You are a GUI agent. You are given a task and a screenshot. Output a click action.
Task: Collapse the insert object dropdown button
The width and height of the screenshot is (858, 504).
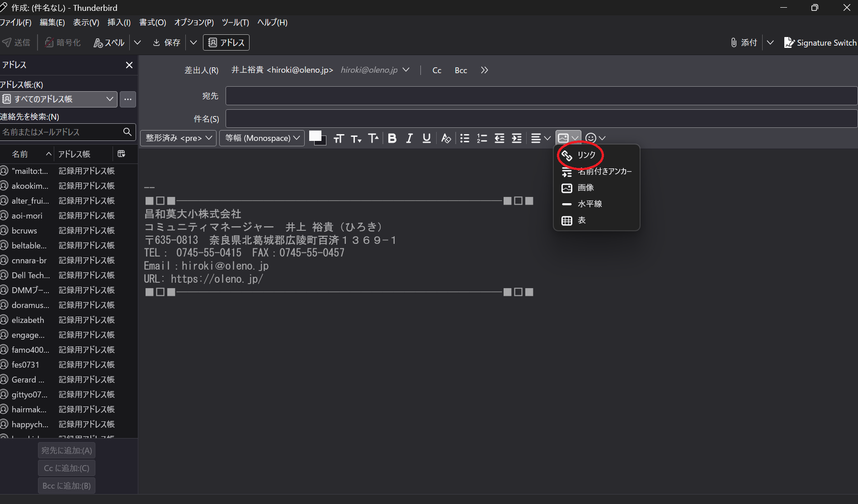coord(568,138)
